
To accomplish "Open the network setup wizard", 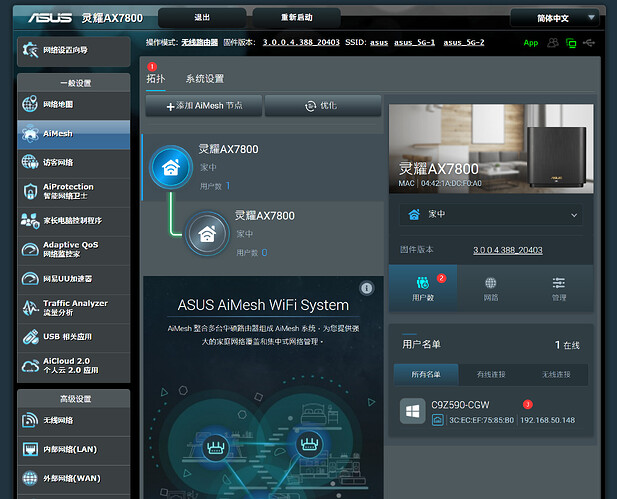I will [x=74, y=51].
